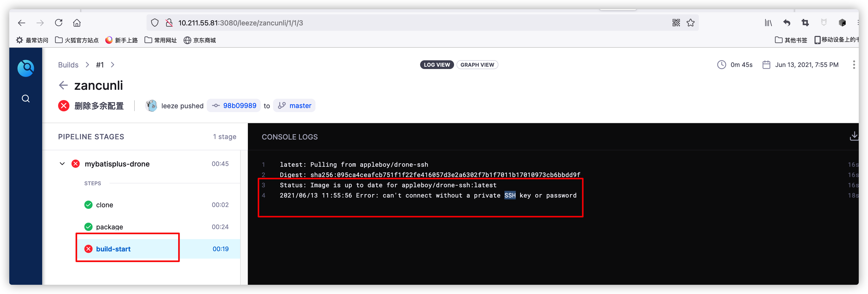Viewport: 868px width, 294px height.
Task: Open search from left sidebar icon
Action: 26,99
